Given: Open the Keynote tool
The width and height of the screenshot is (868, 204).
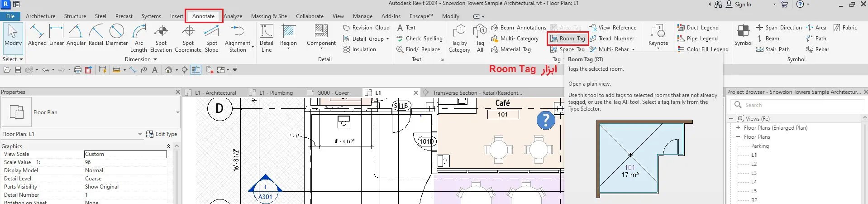Looking at the screenshot, I should (x=658, y=36).
